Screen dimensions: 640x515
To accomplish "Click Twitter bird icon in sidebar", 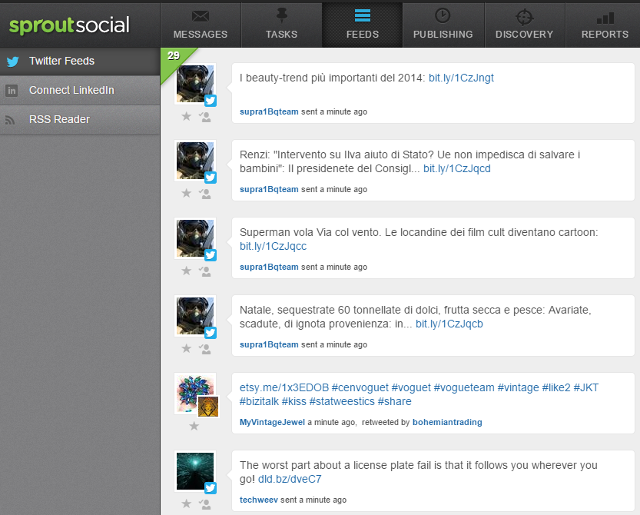I will [x=13, y=62].
